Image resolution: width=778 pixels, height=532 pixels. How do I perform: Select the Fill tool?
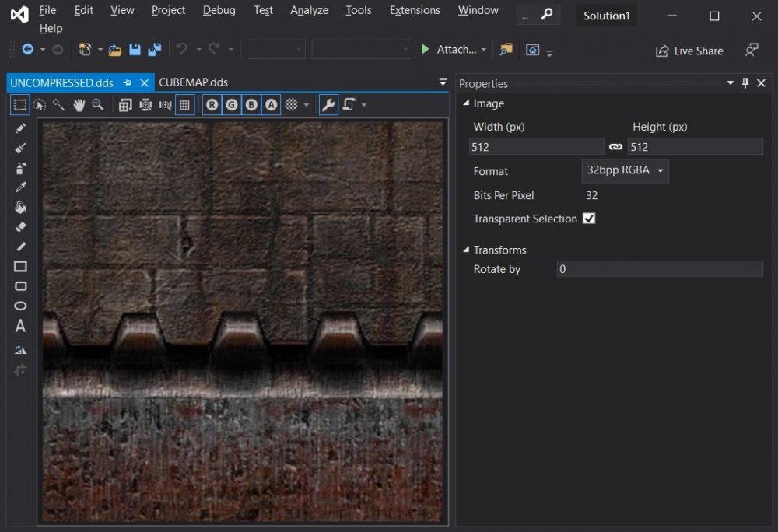coord(20,207)
